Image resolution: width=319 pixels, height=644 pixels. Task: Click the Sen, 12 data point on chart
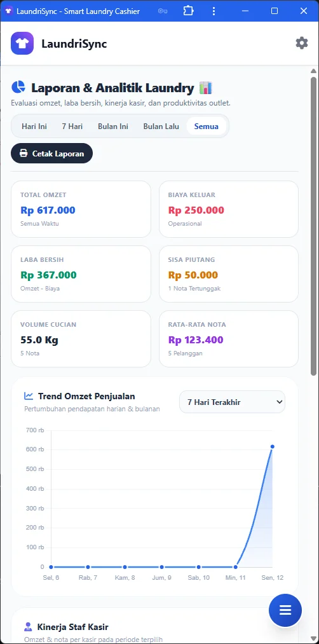(x=272, y=446)
